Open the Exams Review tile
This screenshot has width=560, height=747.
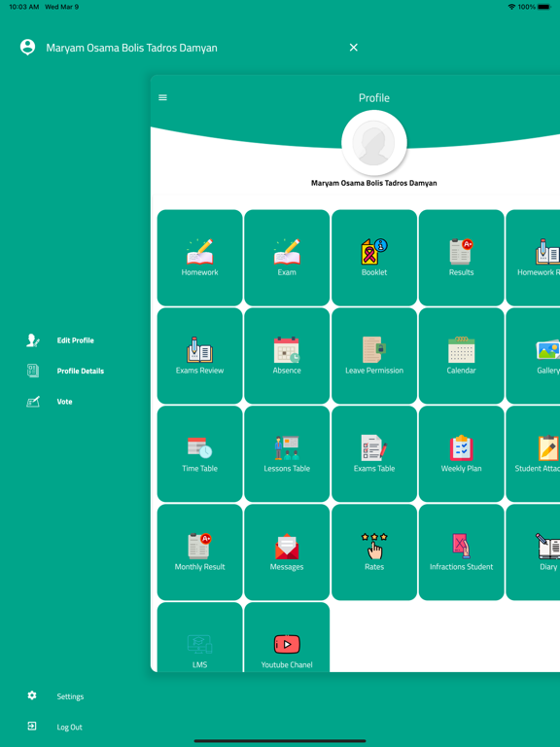pyautogui.click(x=199, y=356)
